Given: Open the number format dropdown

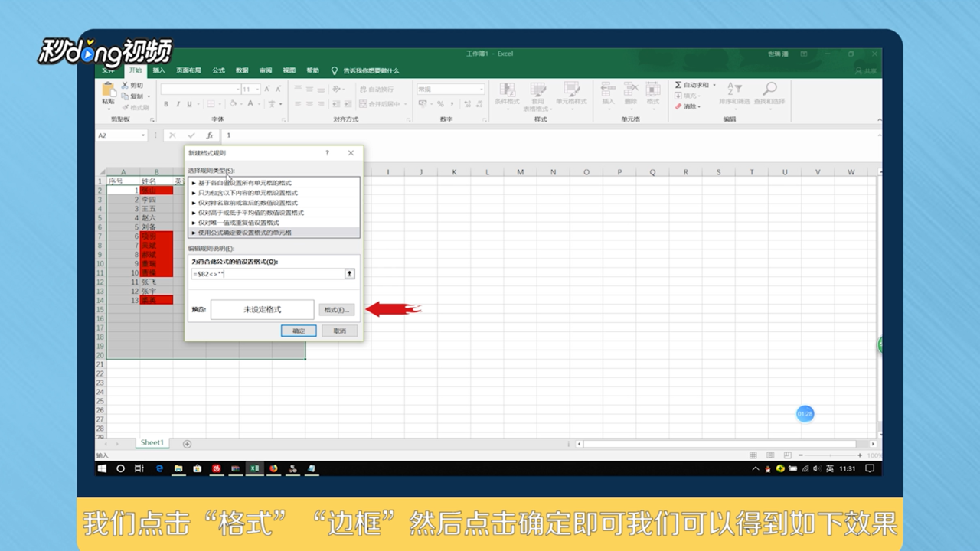Looking at the screenshot, I should [481, 90].
